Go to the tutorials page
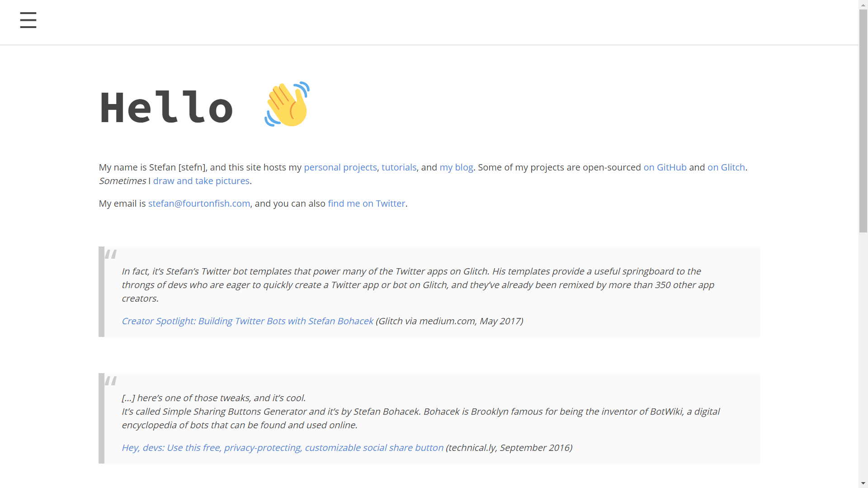Image resolution: width=868 pixels, height=488 pixels. coord(399,167)
